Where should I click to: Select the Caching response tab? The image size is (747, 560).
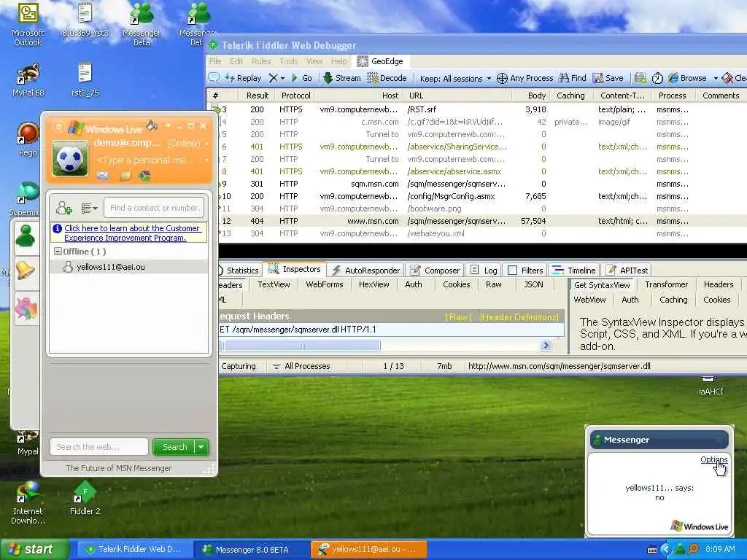coord(673,300)
